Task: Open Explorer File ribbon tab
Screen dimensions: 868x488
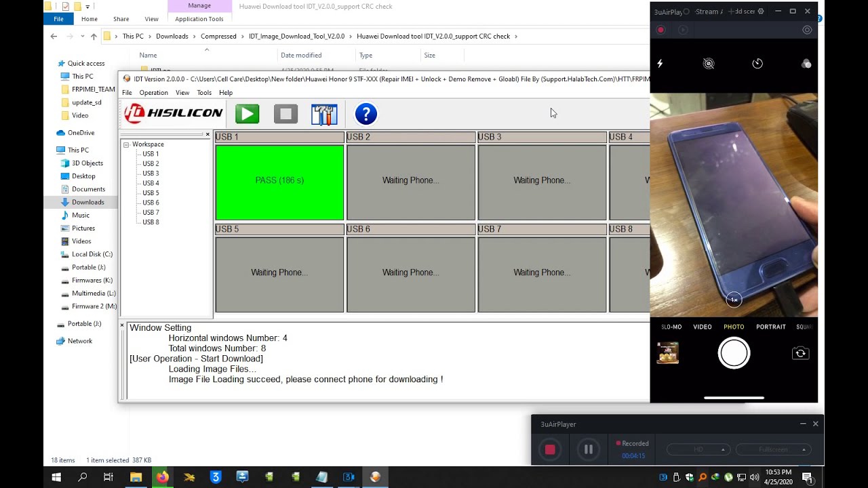Action: pyautogui.click(x=59, y=19)
